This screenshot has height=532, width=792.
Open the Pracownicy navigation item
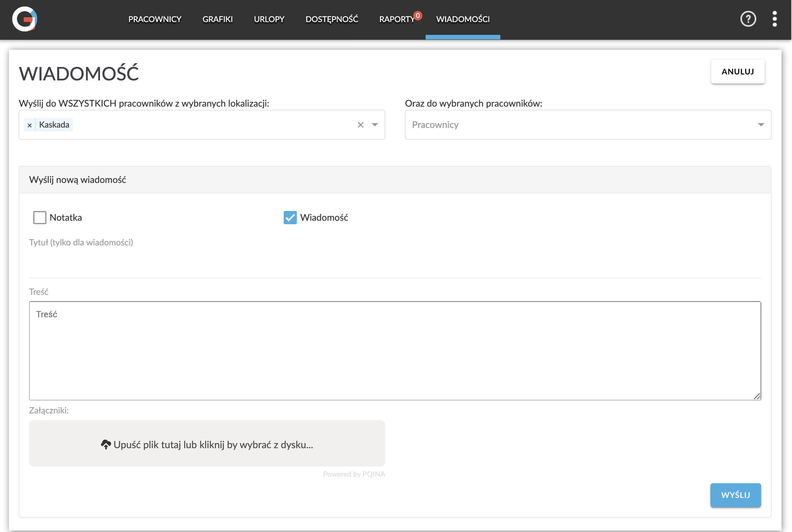pos(155,19)
